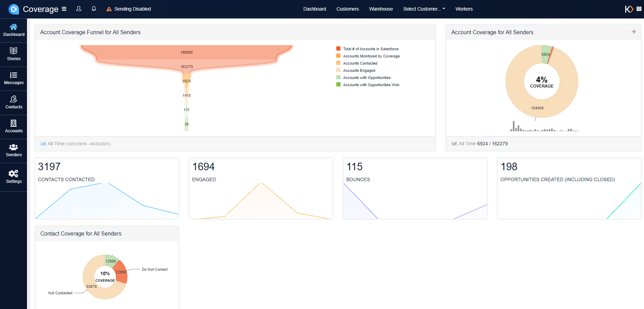
Task: Click the 12898 contact donut slice
Action: pos(111,261)
